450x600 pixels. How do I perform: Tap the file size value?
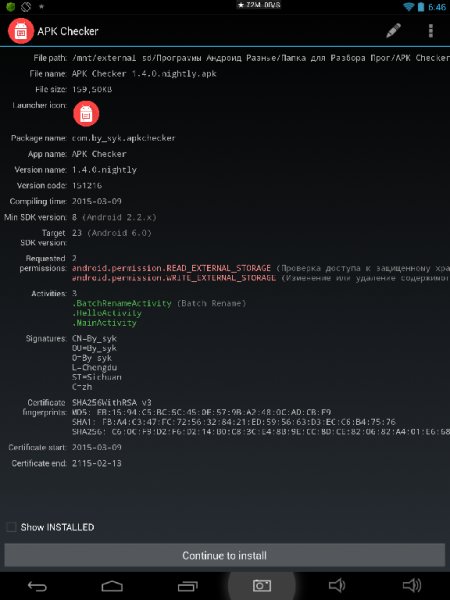click(x=92, y=90)
